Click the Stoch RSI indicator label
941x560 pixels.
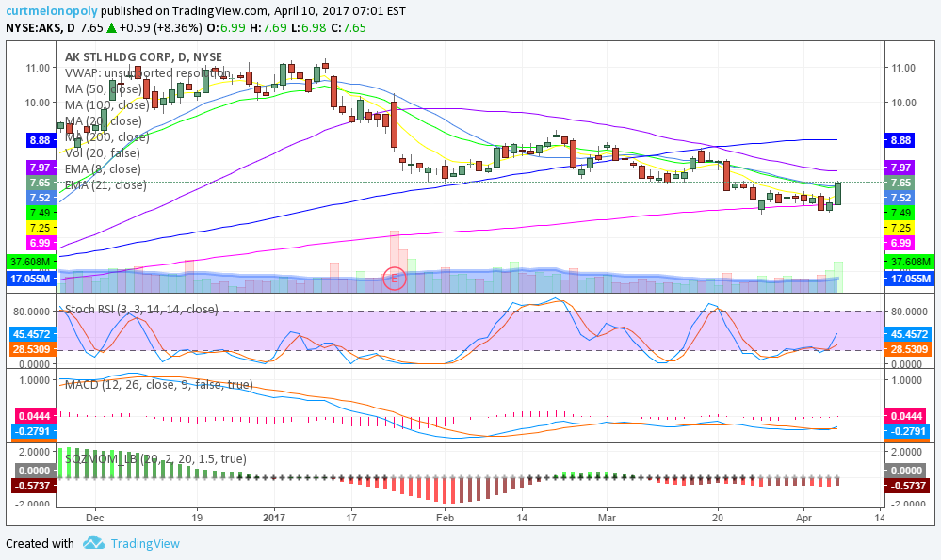click(x=141, y=310)
